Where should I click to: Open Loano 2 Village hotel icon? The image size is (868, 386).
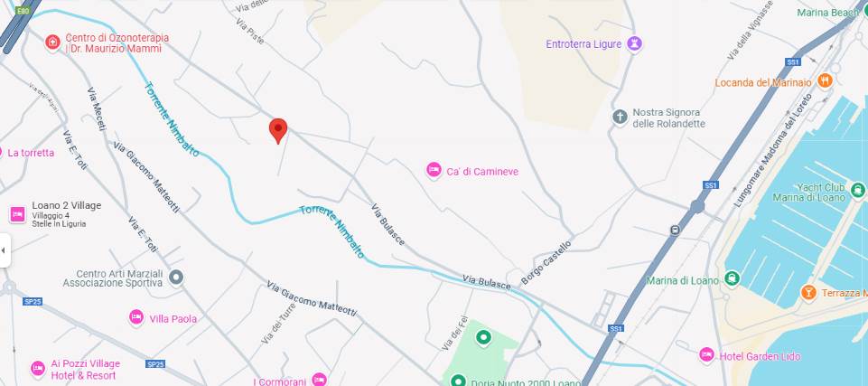click(x=18, y=214)
